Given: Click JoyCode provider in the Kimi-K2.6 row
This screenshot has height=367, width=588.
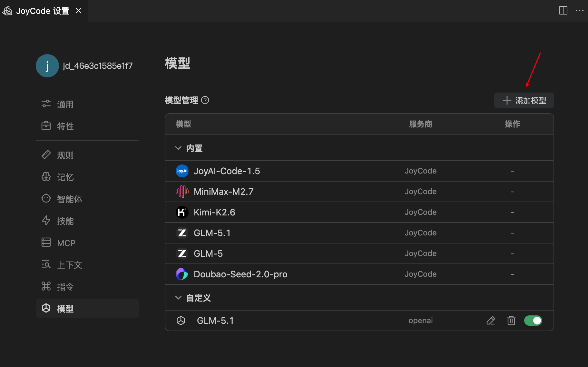Looking at the screenshot, I should tap(420, 212).
